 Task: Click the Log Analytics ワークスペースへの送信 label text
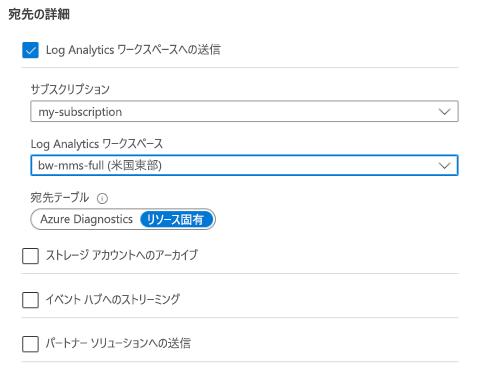pyautogui.click(x=133, y=50)
